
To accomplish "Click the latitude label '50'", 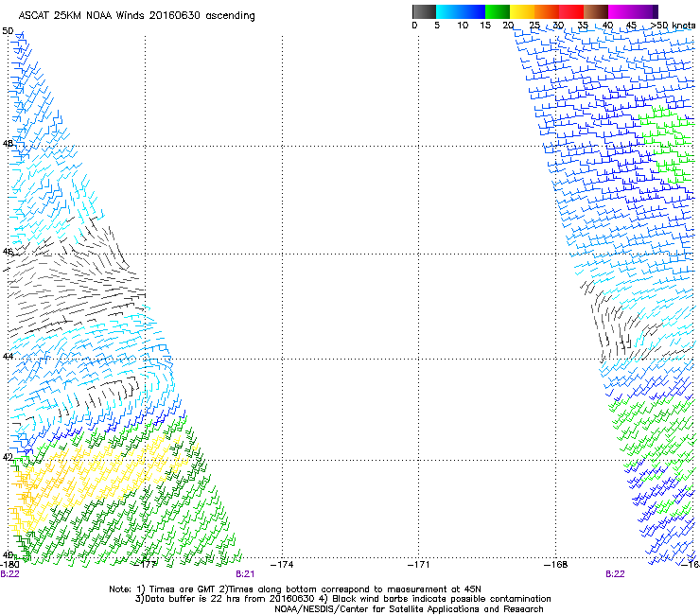I will [8, 31].
